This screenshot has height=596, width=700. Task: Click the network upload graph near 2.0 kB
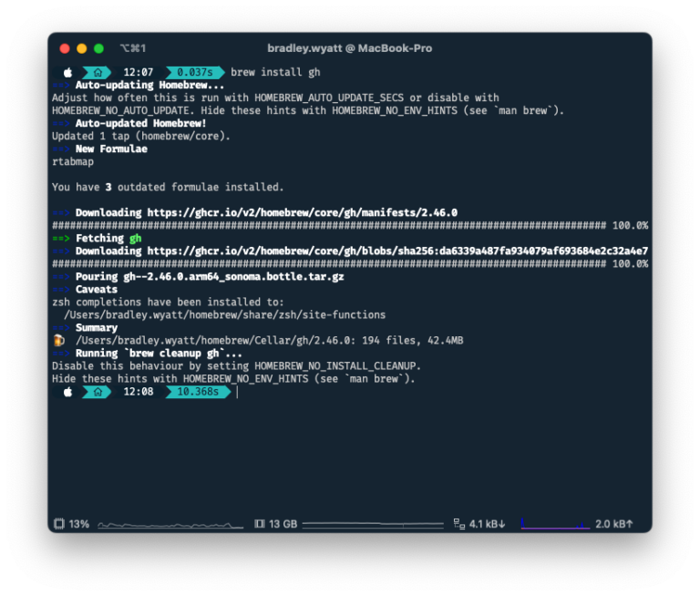(554, 525)
